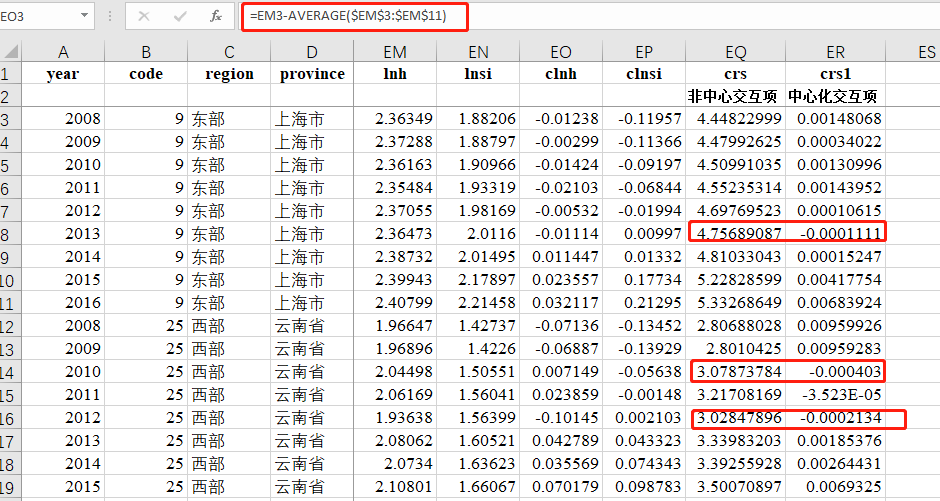Select cell with value 0.00683924
Viewport: 940px width, 501px height.
[x=835, y=303]
